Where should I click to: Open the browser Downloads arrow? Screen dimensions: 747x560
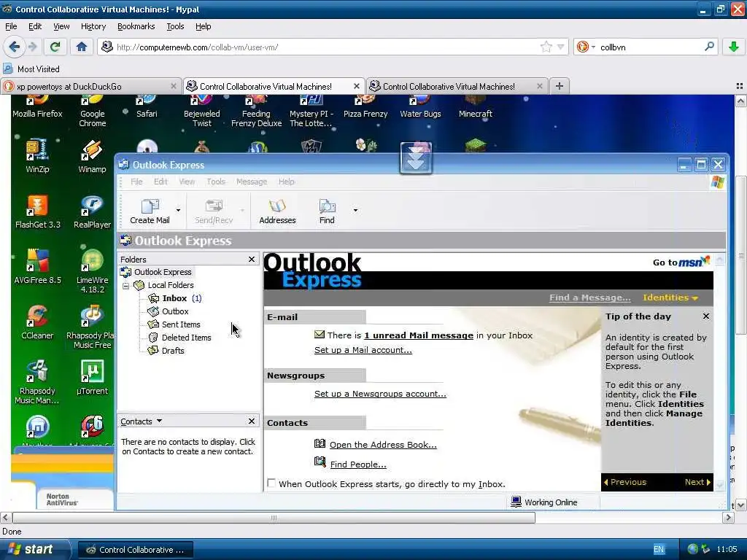[x=734, y=47]
